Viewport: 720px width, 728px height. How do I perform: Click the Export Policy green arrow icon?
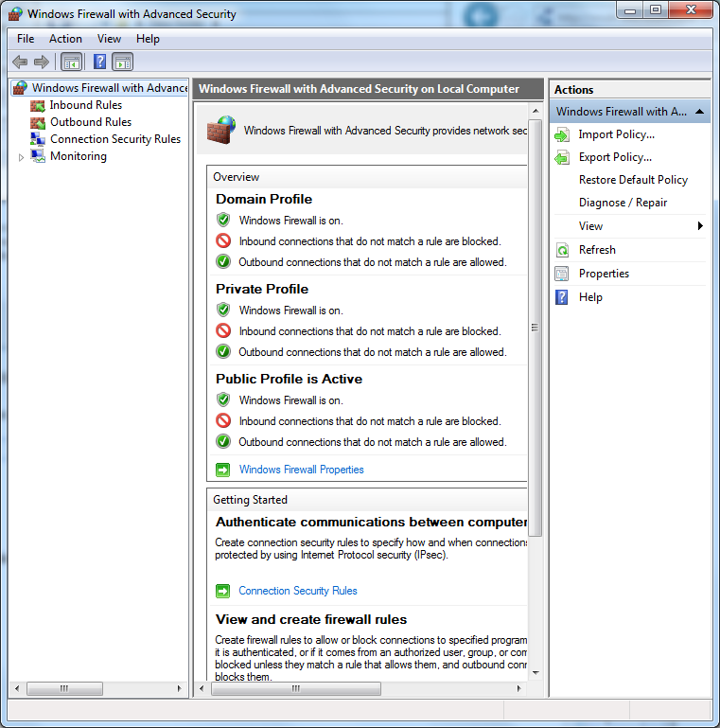(562, 158)
